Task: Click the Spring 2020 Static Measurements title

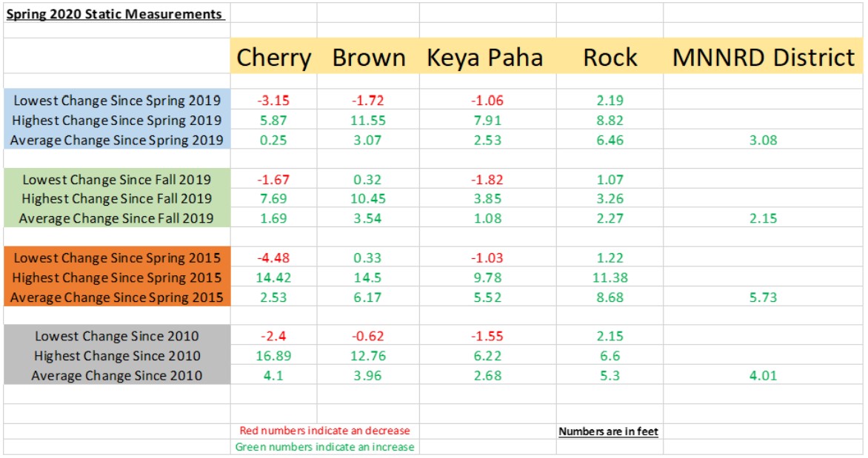Action: point(116,14)
